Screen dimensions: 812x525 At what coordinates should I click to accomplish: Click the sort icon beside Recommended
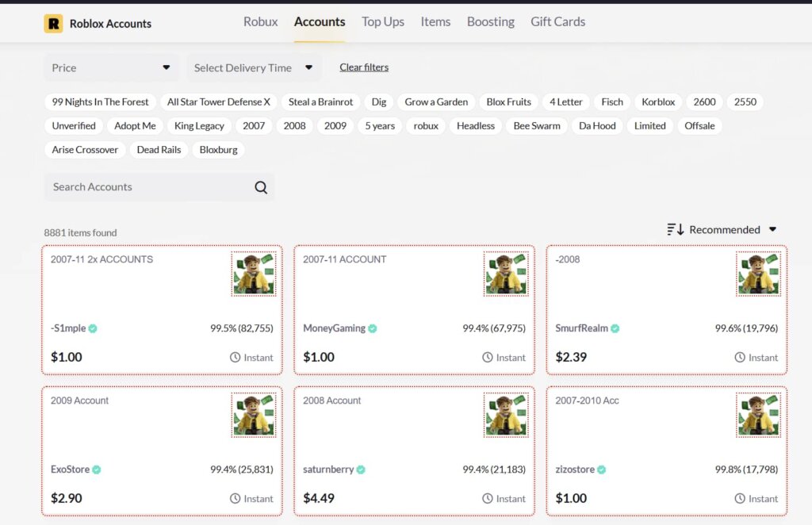676,230
